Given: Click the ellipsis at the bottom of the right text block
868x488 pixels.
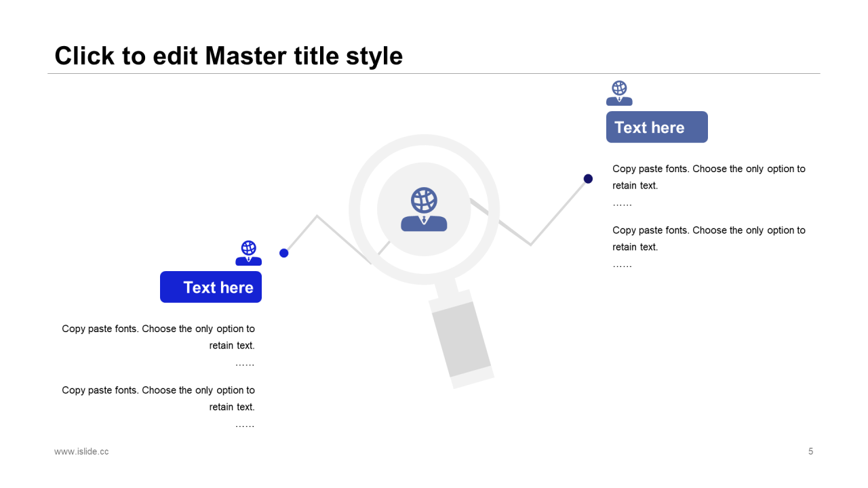Looking at the screenshot, I should (x=622, y=265).
